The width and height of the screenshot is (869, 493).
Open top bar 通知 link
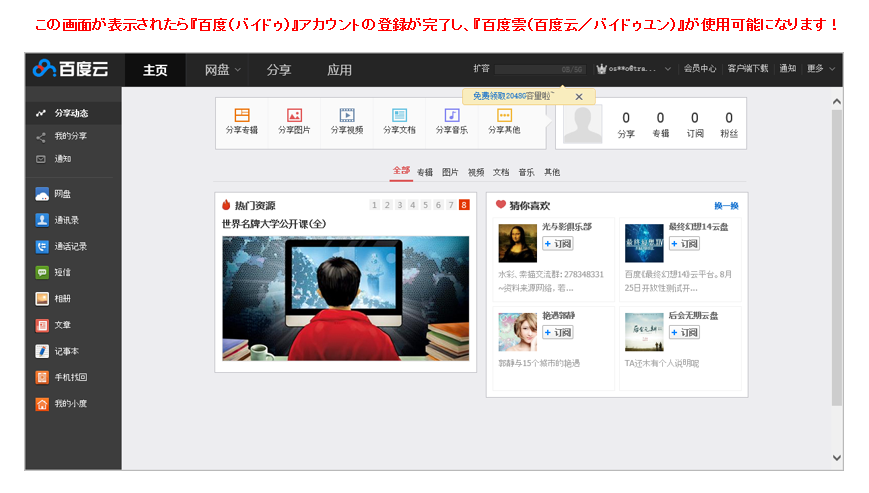pos(788,69)
